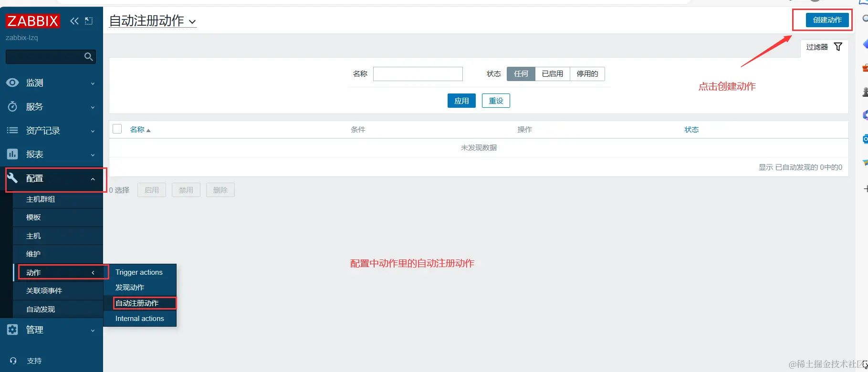Collapse the sidebar with double-chevron icon

tap(74, 21)
